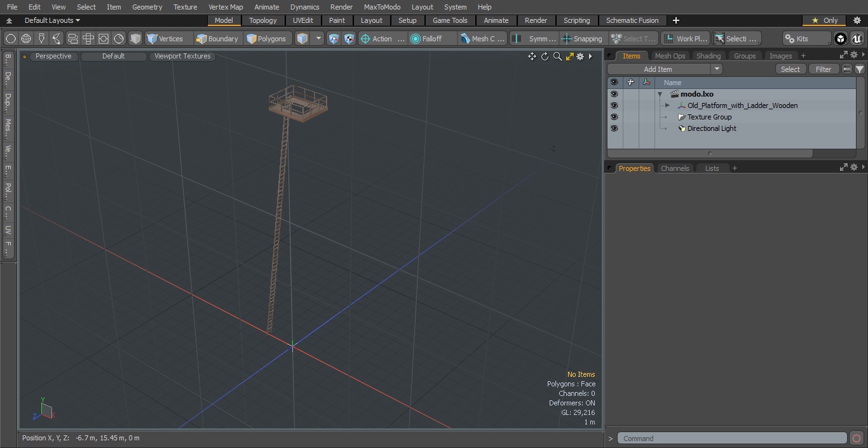Click the viewport rotate icon
This screenshot has height=448, width=868.
545,57
